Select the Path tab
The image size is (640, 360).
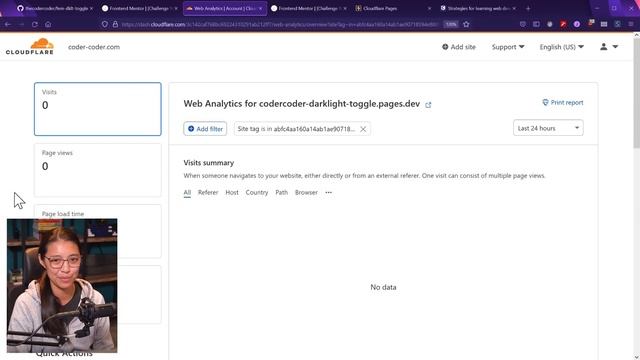pyautogui.click(x=281, y=192)
